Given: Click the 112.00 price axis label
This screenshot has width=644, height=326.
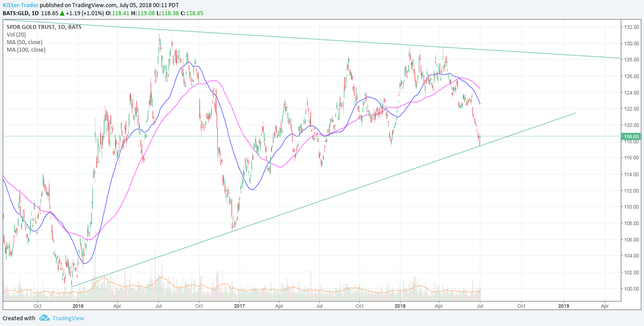Looking at the screenshot, I should 632,191.
